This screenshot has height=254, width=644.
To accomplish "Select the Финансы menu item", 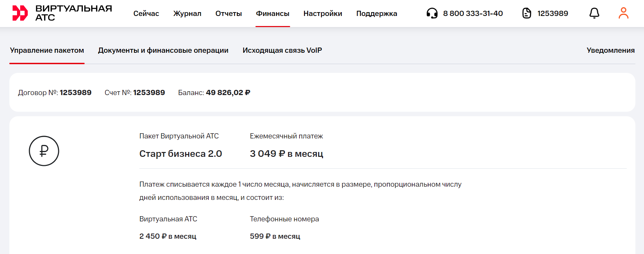I will (272, 14).
